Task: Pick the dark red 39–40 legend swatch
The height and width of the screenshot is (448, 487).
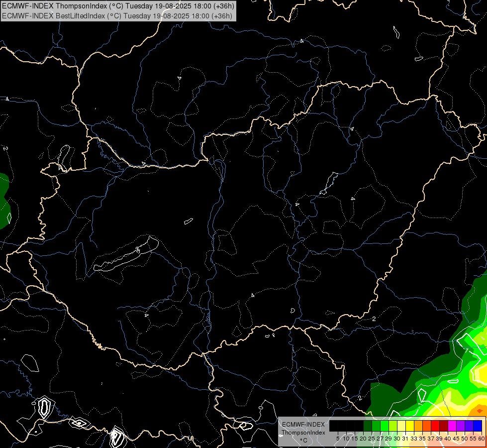Action: click(444, 426)
